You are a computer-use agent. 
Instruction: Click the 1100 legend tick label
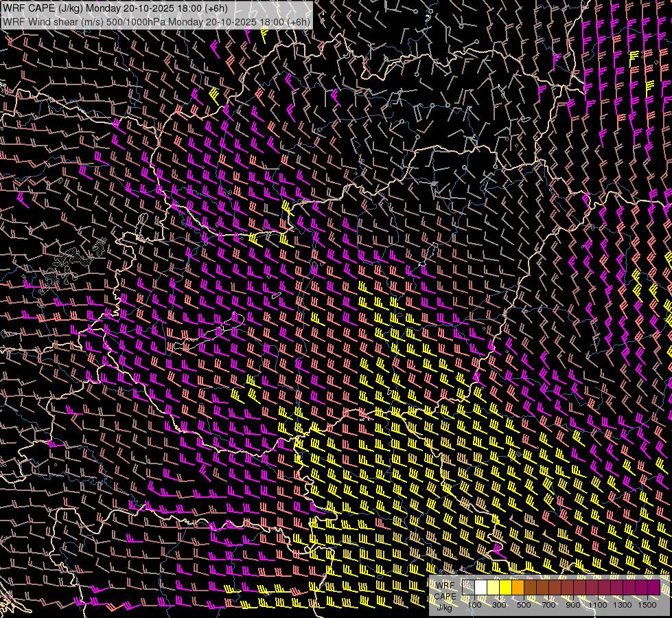coord(598,605)
